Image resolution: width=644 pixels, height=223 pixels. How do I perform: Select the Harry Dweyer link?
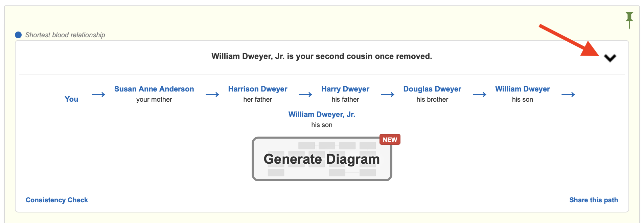pyautogui.click(x=345, y=89)
